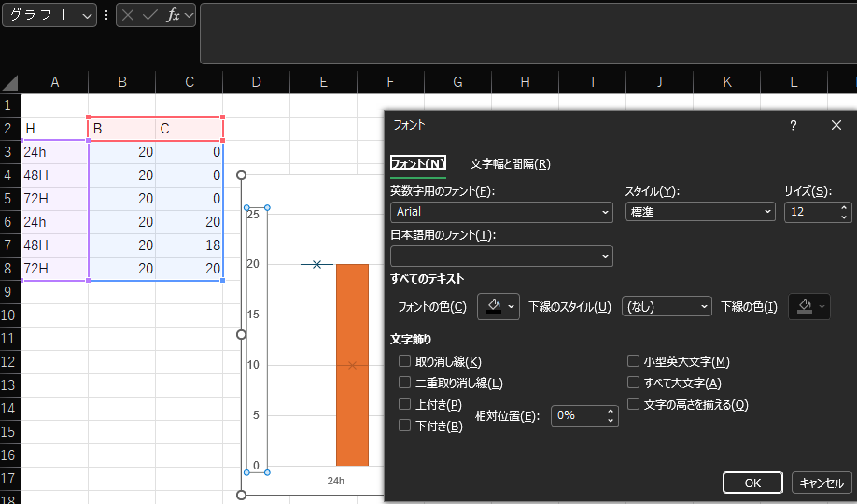857x504 pixels.
Task: Click cell C6 containing 20
Action: pyautogui.click(x=190, y=222)
